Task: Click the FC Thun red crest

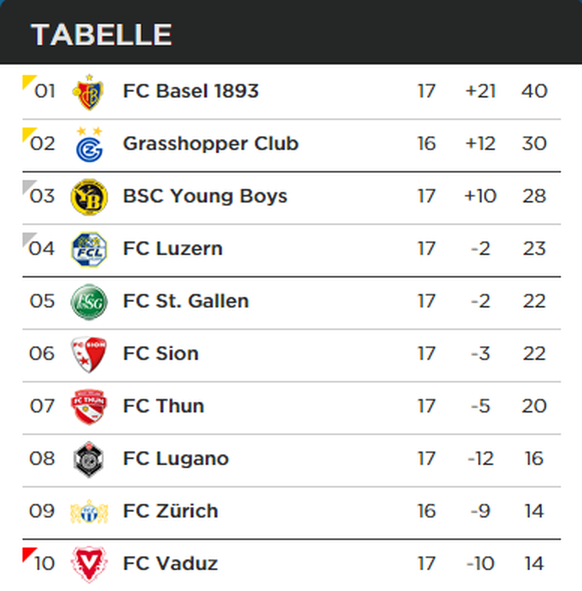Action: coord(89,407)
